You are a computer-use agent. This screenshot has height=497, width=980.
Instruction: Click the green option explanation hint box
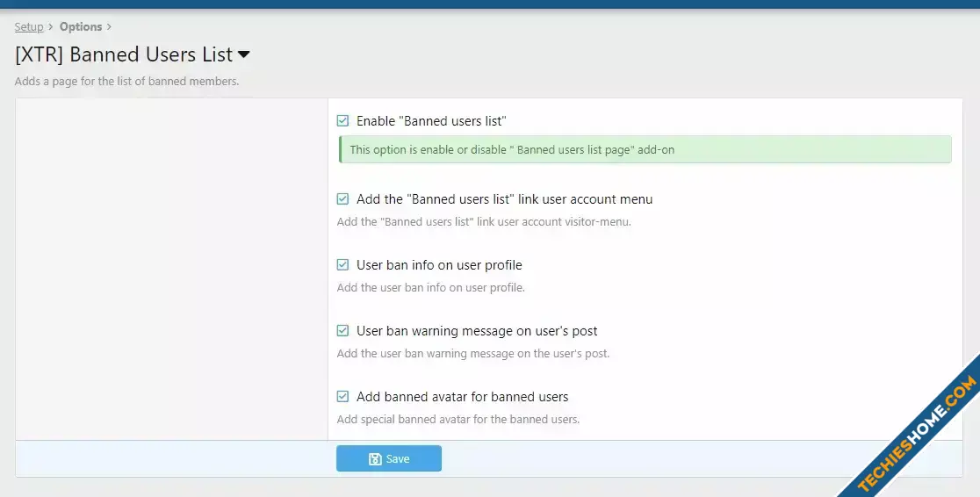coord(645,150)
